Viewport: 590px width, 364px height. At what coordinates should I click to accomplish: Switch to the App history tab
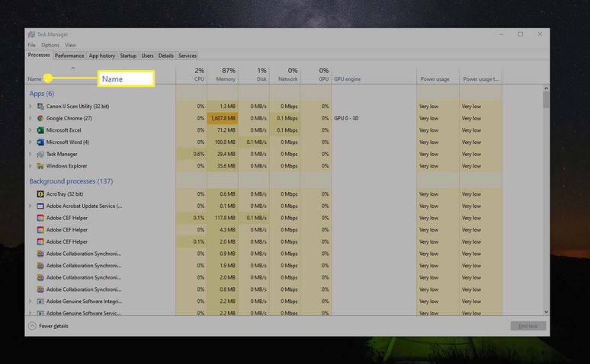coord(102,56)
